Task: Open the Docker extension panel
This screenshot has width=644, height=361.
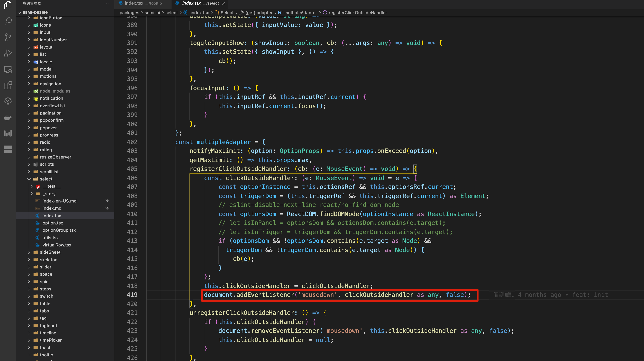Action: tap(8, 117)
